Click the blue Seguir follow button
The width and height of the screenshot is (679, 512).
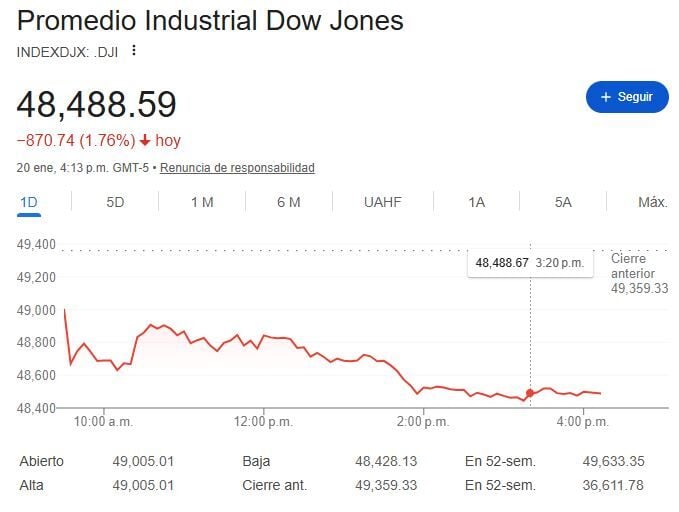pos(627,97)
